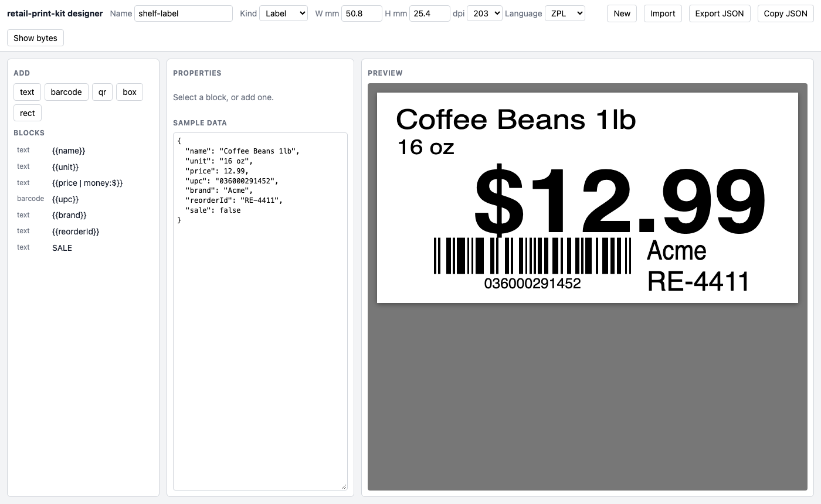Click the sample data textarea resize handle
Image resolution: width=821 pixels, height=504 pixels.
click(344, 486)
